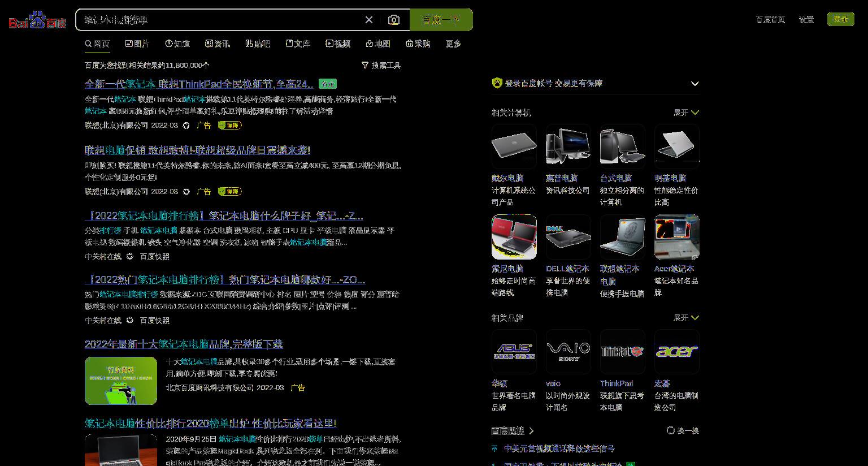Switch to the 图片 tab
Screen dimensions: 868x466
click(137, 44)
